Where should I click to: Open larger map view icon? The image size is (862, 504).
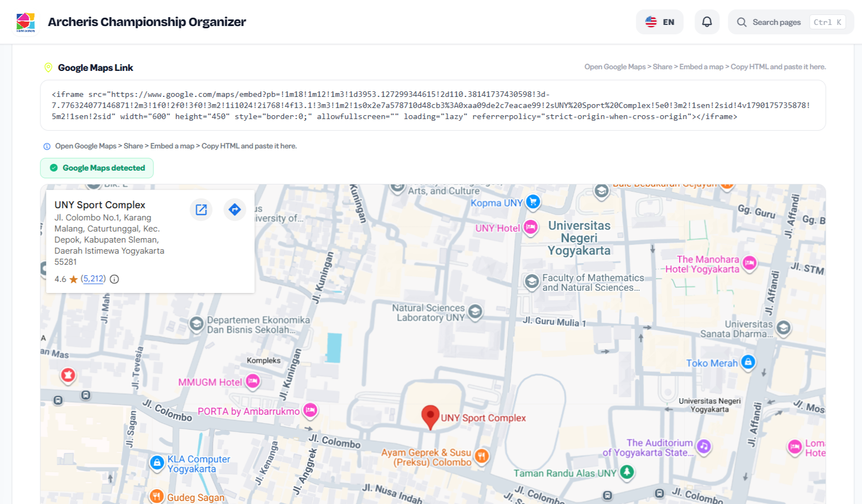click(201, 209)
